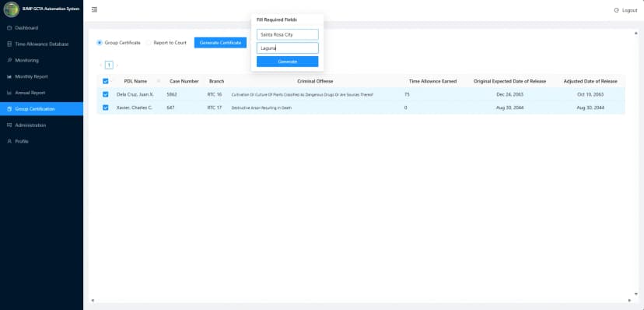Click branch RTC 17 cell
644x310 pixels.
pos(215,107)
